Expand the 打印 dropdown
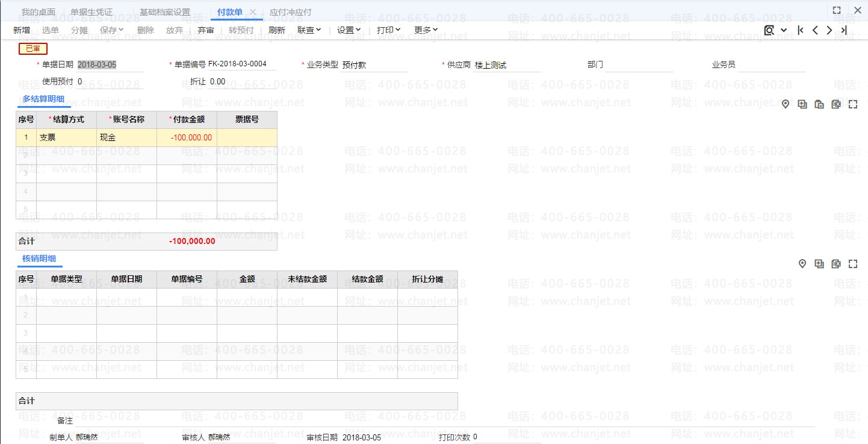The image size is (868, 444). click(388, 30)
